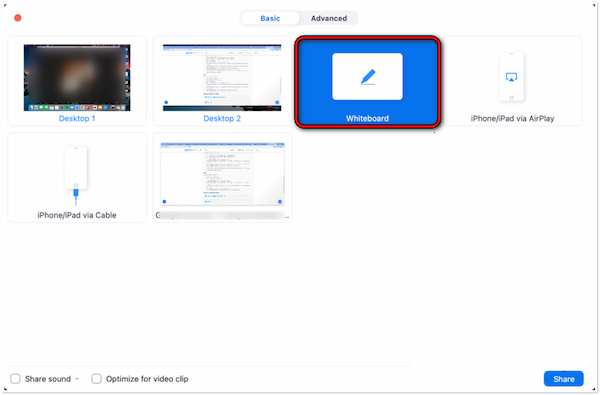The height and width of the screenshot is (395, 600).
Task: Click the Desktop 1 label
Action: point(77,119)
